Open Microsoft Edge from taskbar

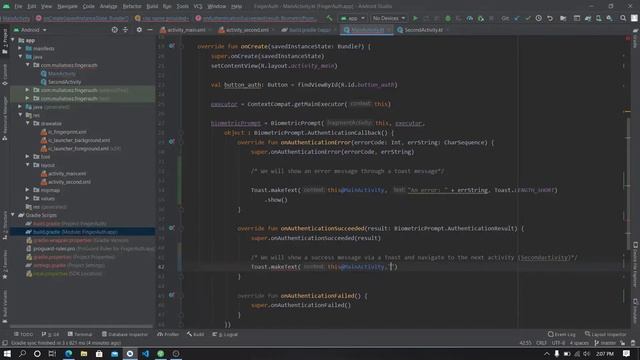click(69, 353)
